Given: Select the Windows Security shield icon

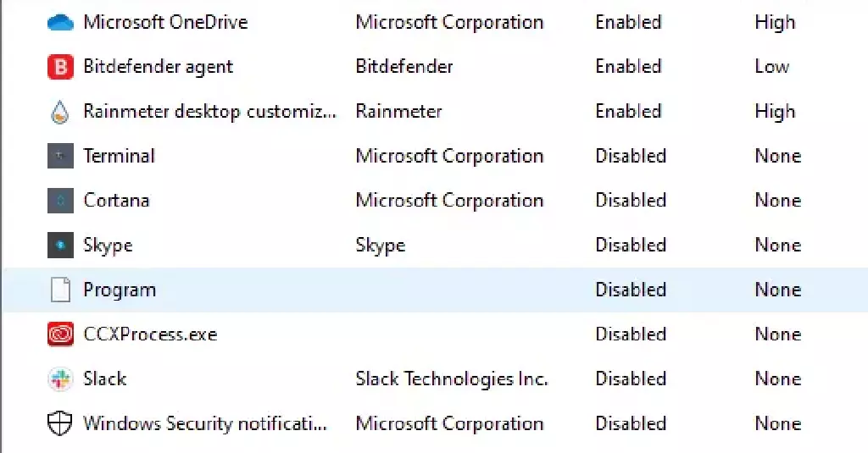Looking at the screenshot, I should 60,423.
